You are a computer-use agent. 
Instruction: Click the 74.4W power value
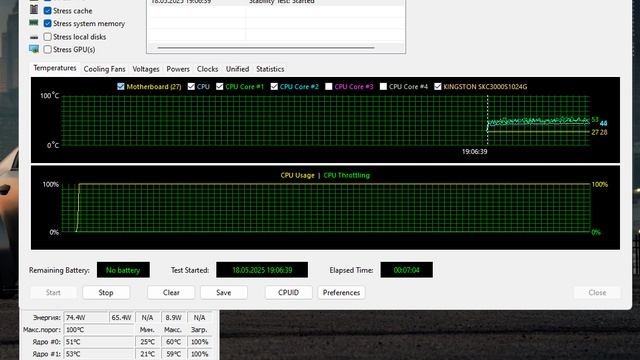(86, 318)
